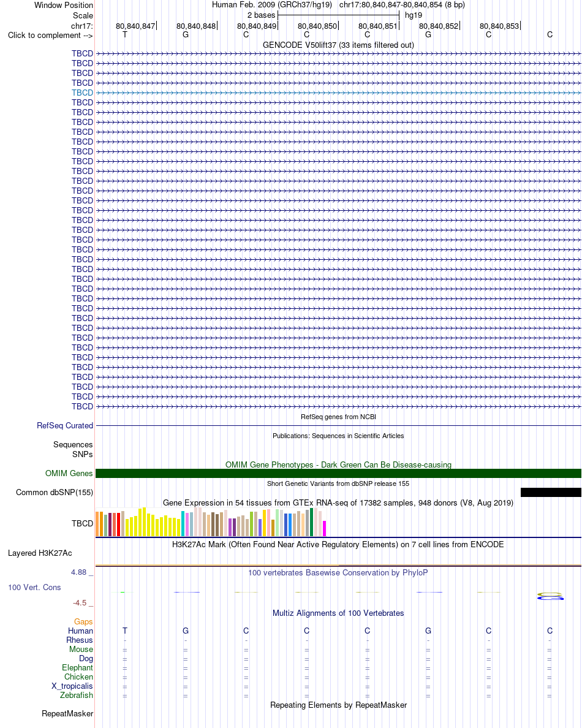Click the 'Scale' label in the ruler
582x728 pixels.
pos(83,15)
